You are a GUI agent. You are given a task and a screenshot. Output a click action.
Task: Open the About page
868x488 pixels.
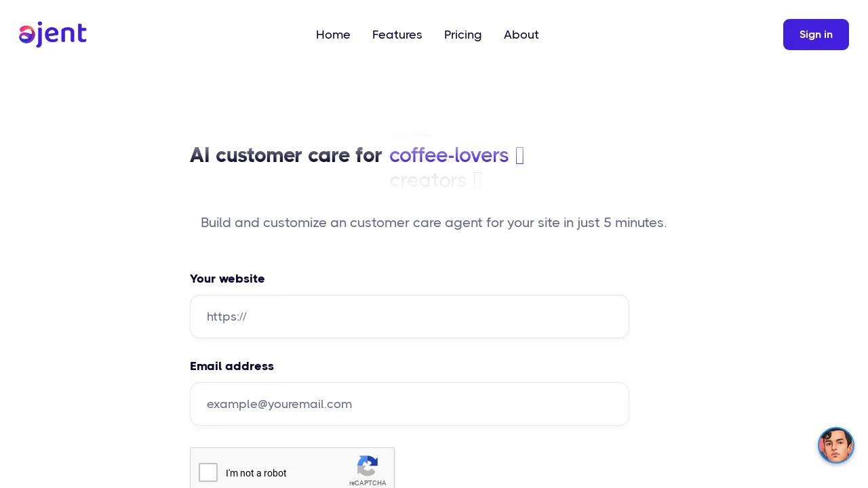pos(521,35)
